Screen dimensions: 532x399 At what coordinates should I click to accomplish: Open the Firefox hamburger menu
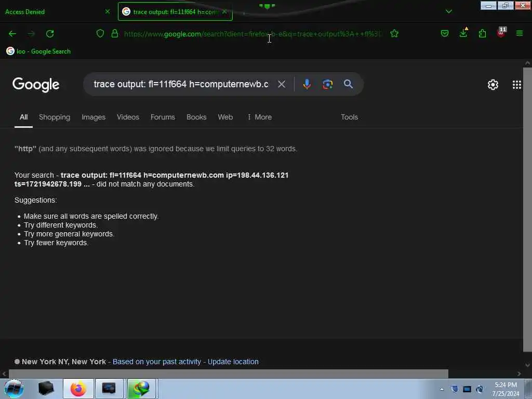coord(520,33)
